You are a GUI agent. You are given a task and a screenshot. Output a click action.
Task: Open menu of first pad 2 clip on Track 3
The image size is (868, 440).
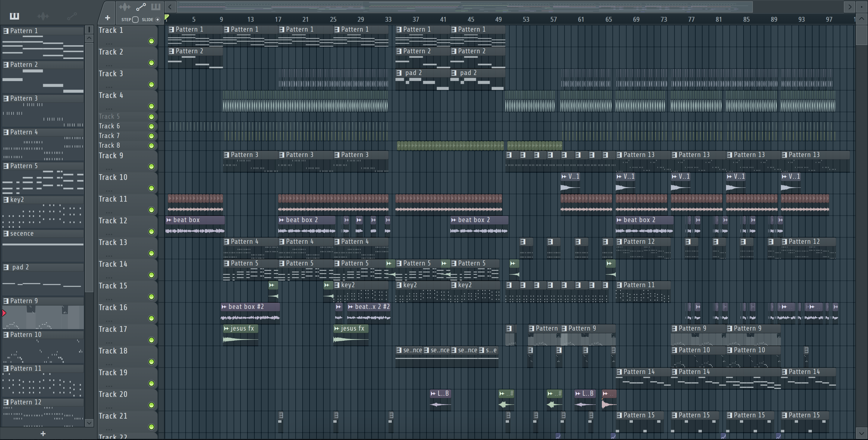[399, 73]
